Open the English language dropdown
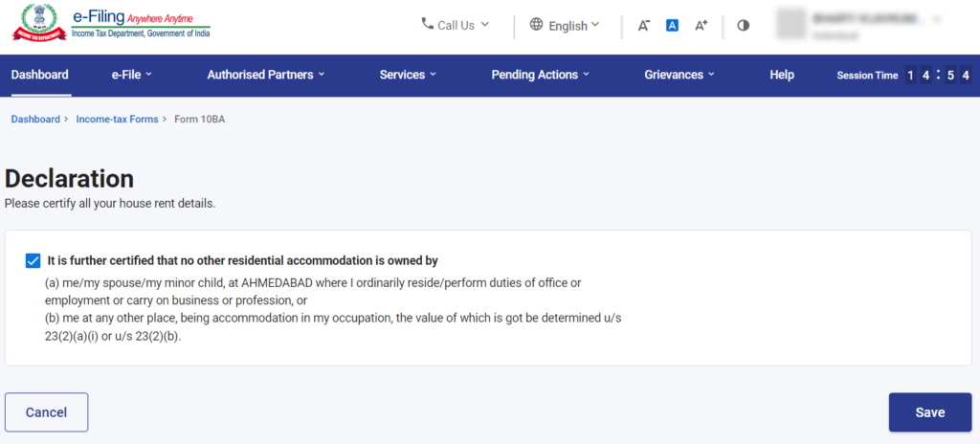980x444 pixels. (x=574, y=26)
